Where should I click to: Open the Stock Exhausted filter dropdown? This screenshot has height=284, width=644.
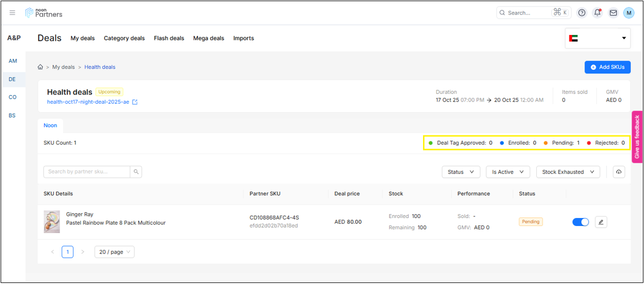568,172
